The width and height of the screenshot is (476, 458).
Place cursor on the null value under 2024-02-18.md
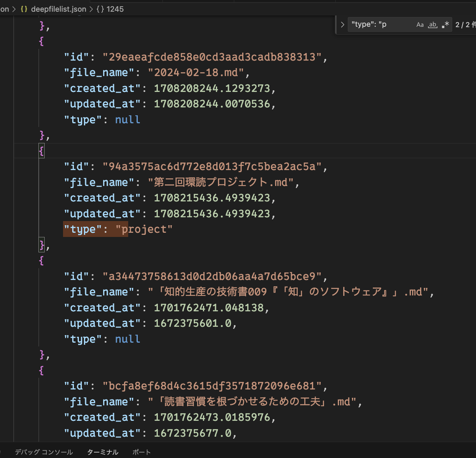pyautogui.click(x=127, y=120)
